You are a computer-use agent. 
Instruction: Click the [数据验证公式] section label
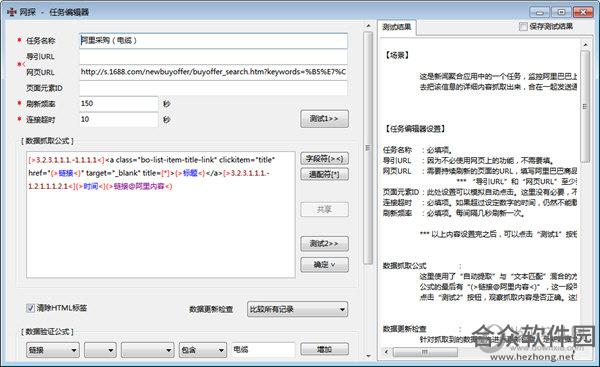pos(47,332)
